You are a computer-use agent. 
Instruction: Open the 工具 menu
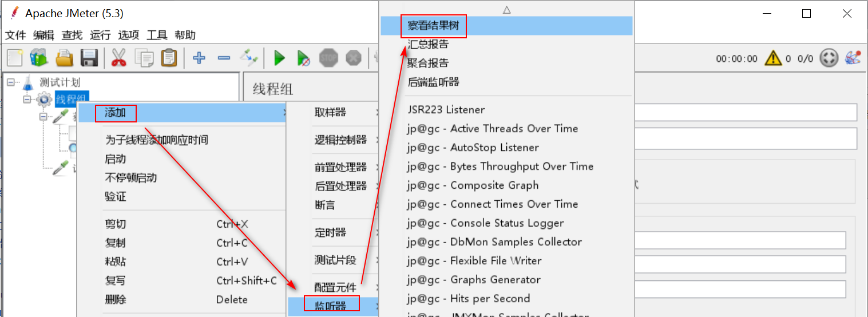[x=157, y=35]
